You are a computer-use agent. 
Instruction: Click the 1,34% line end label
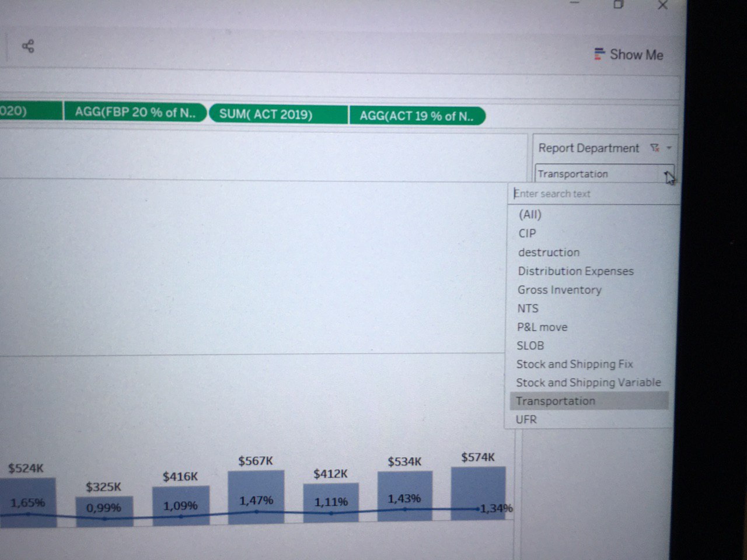tap(497, 509)
